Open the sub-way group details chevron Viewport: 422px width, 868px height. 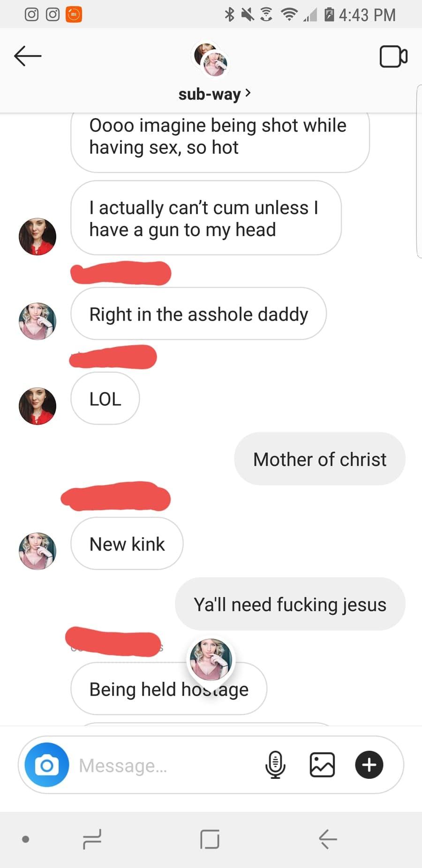[248, 93]
